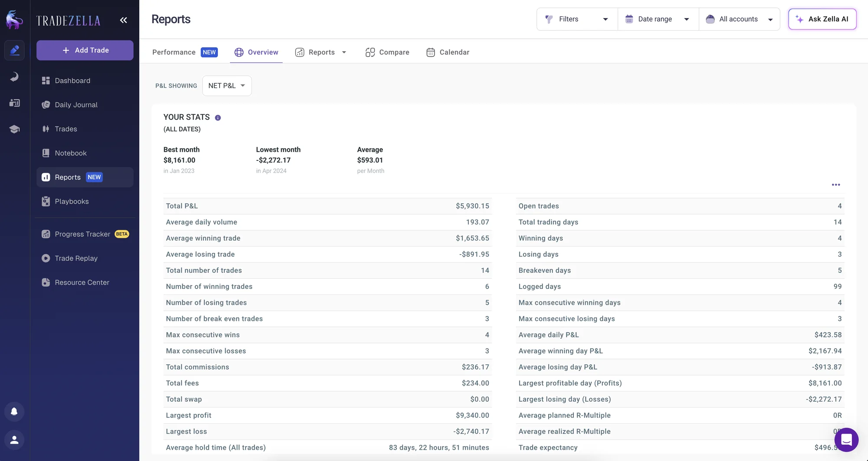This screenshot has height=461, width=868.
Task: Open the three-dot stats options menu
Action: 836,185
